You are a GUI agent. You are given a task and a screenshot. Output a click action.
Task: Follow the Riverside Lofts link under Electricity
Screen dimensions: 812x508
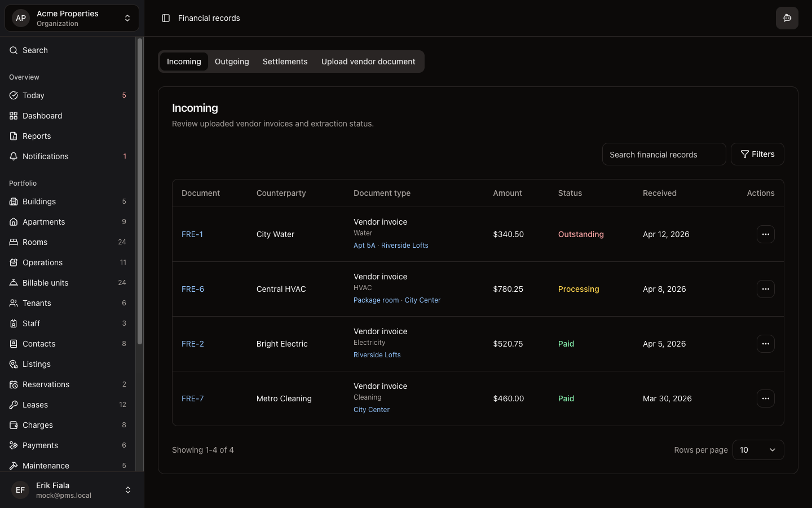point(377,355)
